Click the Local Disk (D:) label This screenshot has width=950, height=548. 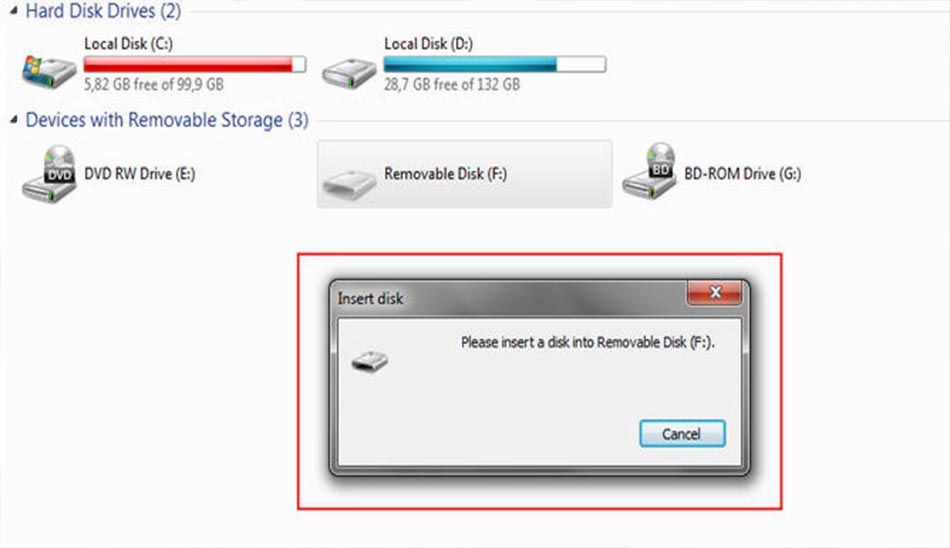[428, 44]
